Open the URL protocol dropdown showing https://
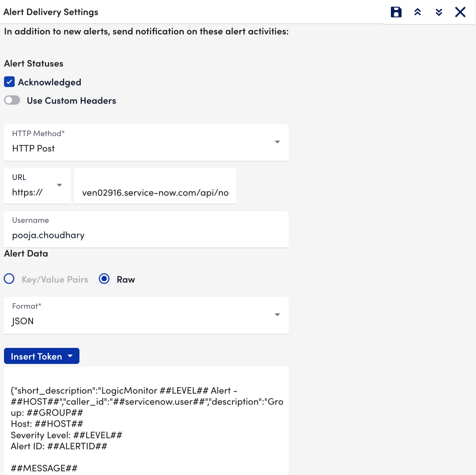The height and width of the screenshot is (475, 476). pyautogui.click(x=59, y=185)
